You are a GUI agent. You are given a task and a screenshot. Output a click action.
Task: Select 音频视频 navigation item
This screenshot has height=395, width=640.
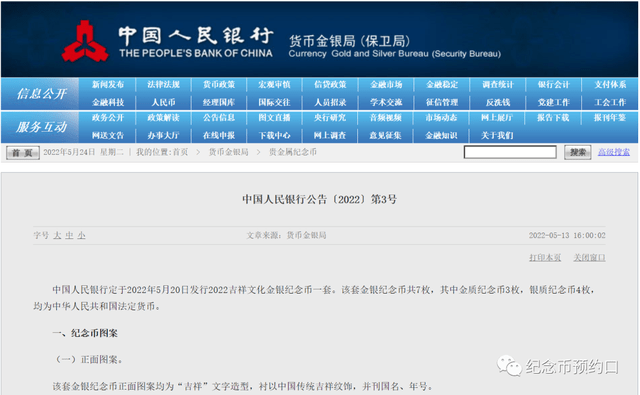coord(386,118)
